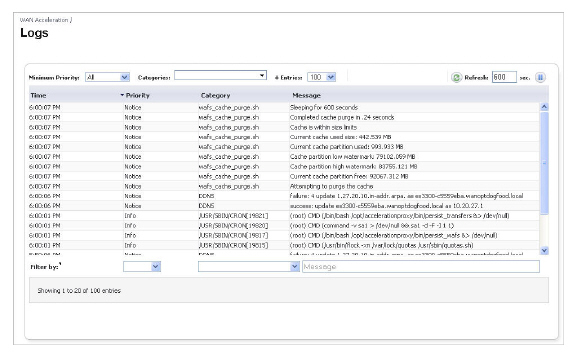Sort the table by Category column header
Screen dimensions: 578x363
pos(215,95)
